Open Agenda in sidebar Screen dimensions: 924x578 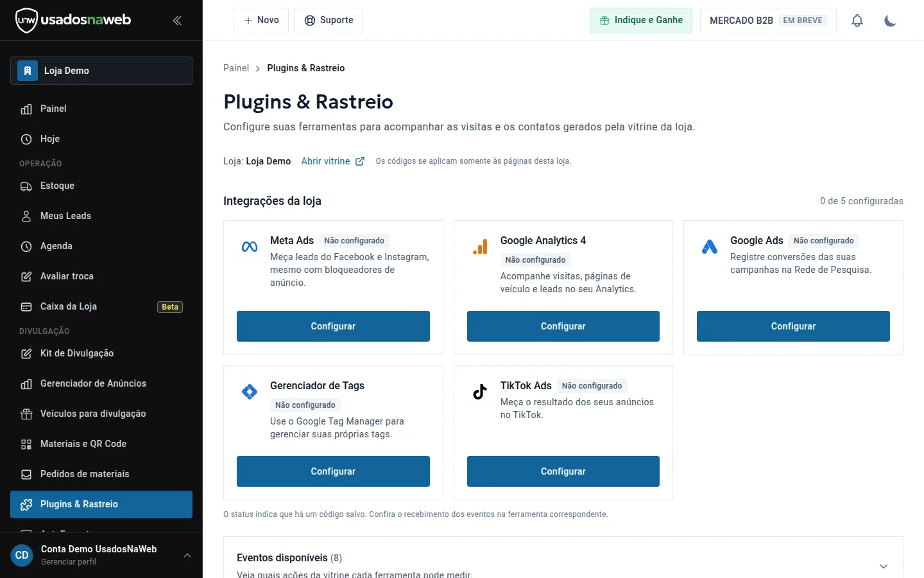(101, 246)
